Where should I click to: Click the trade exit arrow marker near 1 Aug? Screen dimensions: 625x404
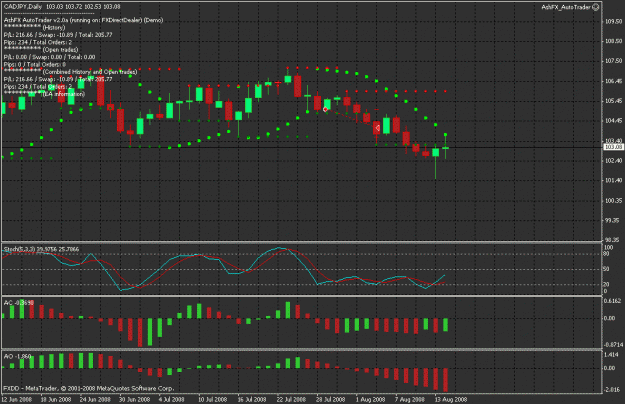click(377, 128)
